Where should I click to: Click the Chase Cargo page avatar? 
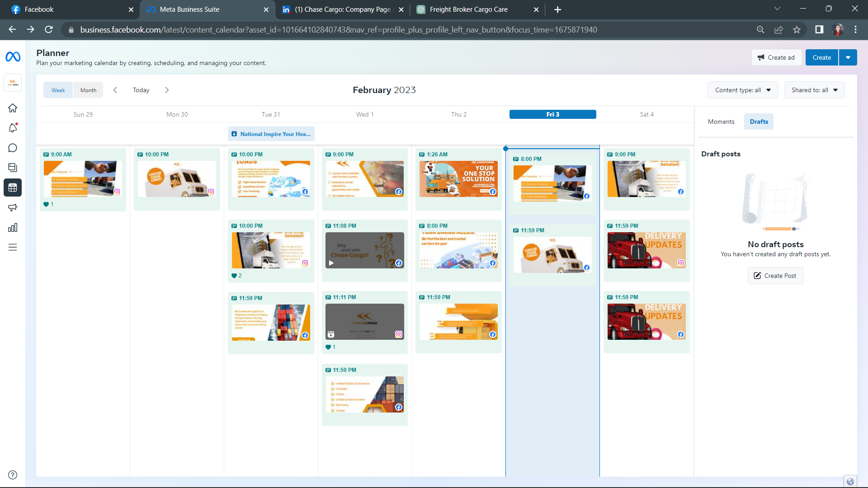(13, 83)
